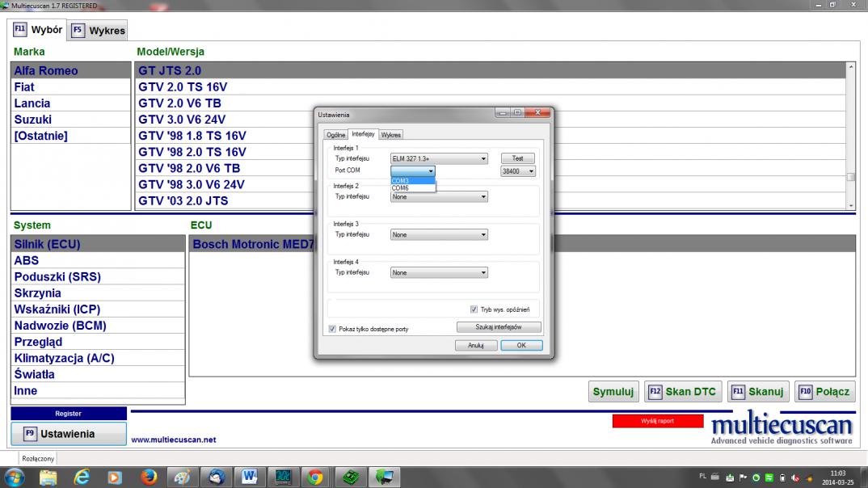Screen dimensions: 868x488
Task: Collapse the Port COM dropdown
Action: point(431,171)
